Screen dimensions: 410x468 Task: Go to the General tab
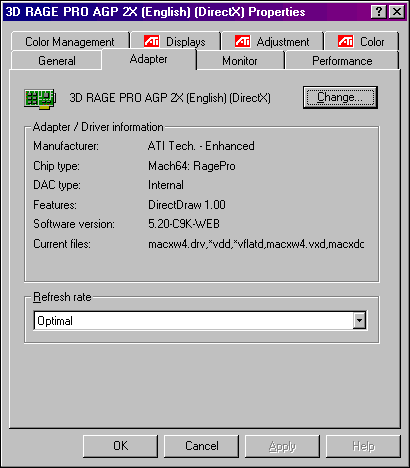[x=56, y=61]
